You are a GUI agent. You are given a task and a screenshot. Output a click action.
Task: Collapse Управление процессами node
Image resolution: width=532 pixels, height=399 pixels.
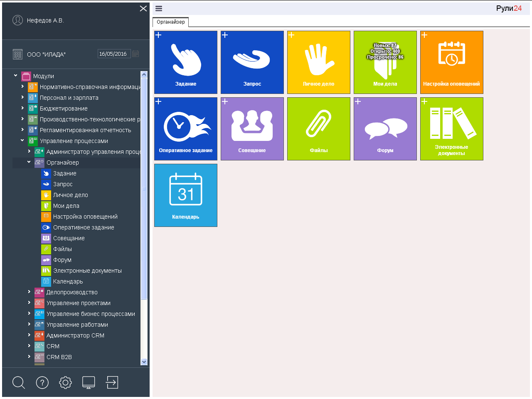coord(22,140)
